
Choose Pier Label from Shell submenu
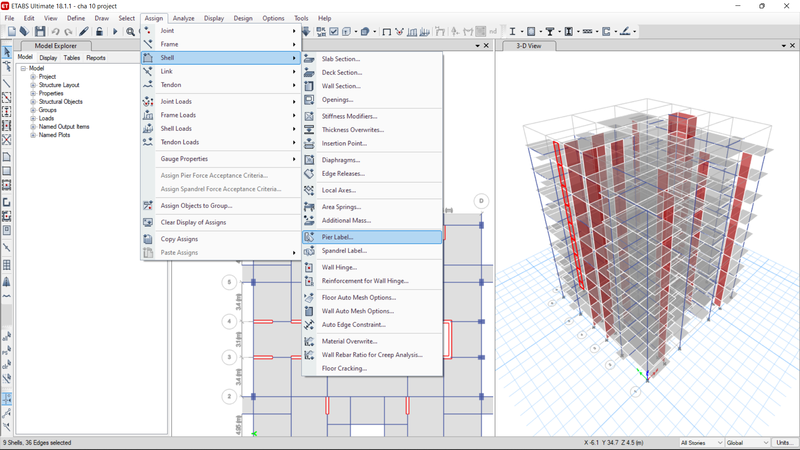tap(372, 237)
